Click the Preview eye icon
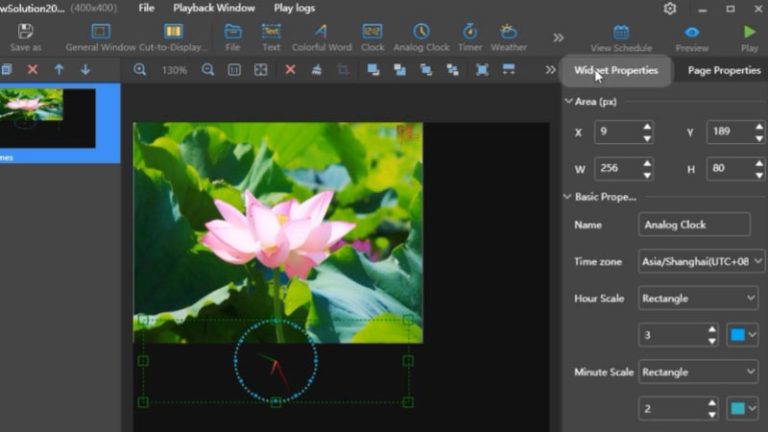 691,33
